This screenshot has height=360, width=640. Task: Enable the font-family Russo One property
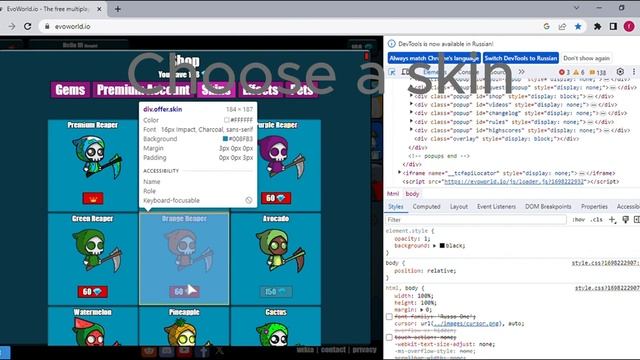coord(389,317)
